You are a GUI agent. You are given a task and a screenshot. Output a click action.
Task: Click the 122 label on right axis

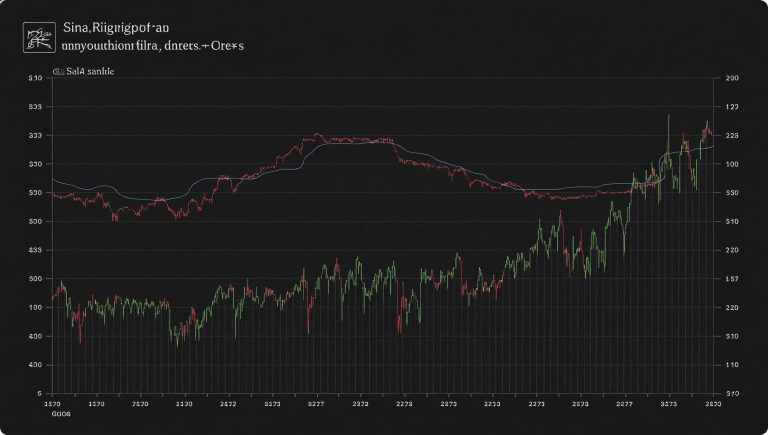coord(731,106)
